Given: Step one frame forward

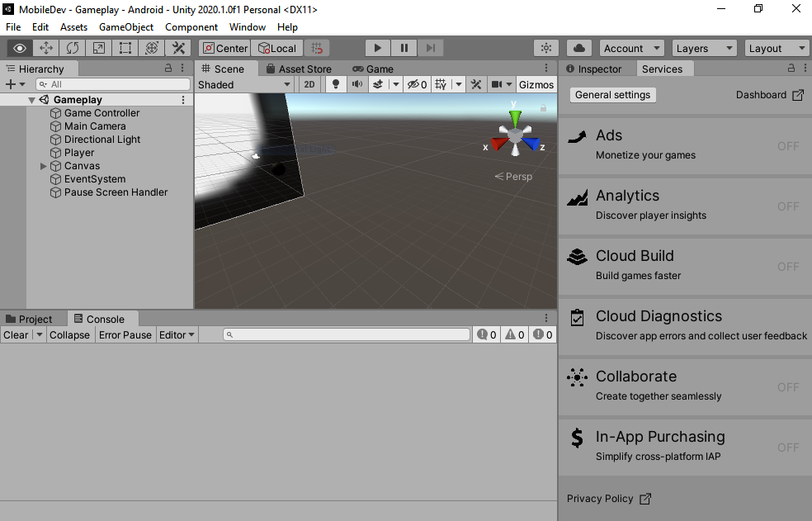Looking at the screenshot, I should coord(430,48).
